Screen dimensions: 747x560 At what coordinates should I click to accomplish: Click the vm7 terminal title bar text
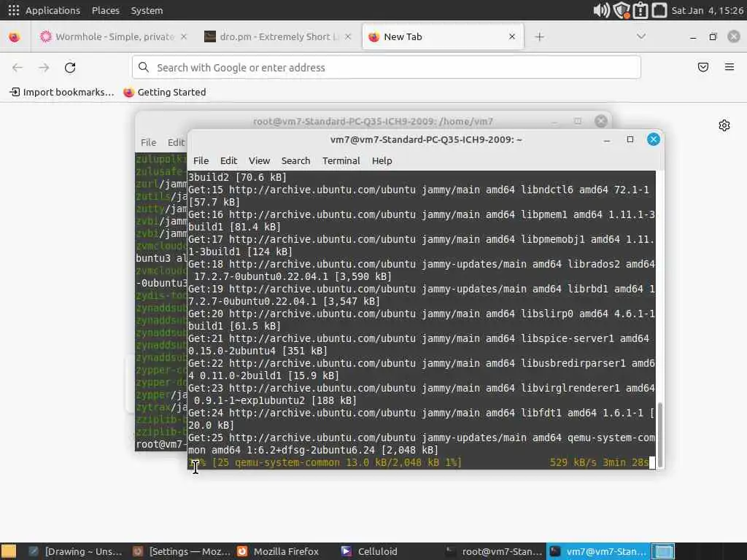426,139
